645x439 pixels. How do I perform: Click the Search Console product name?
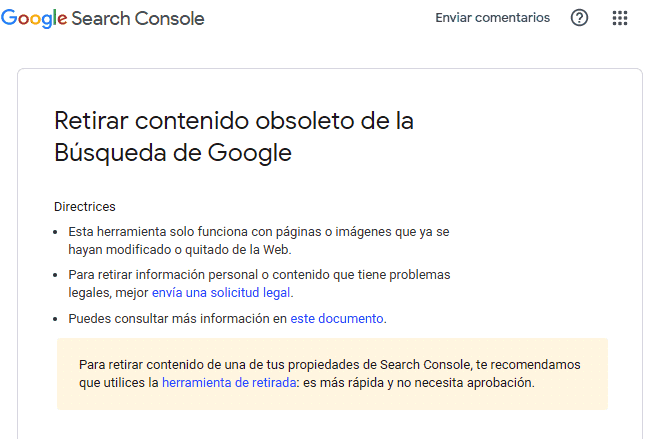click(x=138, y=19)
